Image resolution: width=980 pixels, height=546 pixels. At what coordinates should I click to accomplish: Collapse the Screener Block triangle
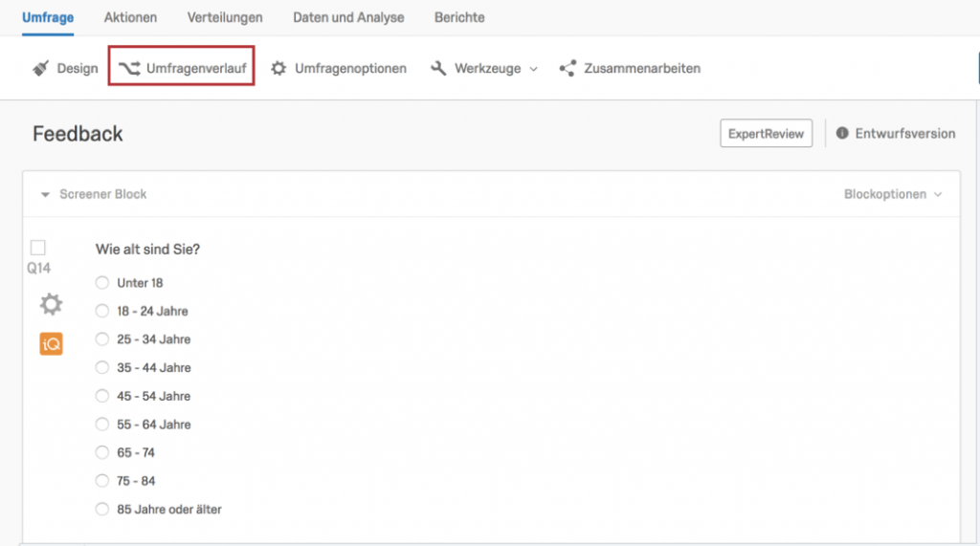click(x=45, y=194)
